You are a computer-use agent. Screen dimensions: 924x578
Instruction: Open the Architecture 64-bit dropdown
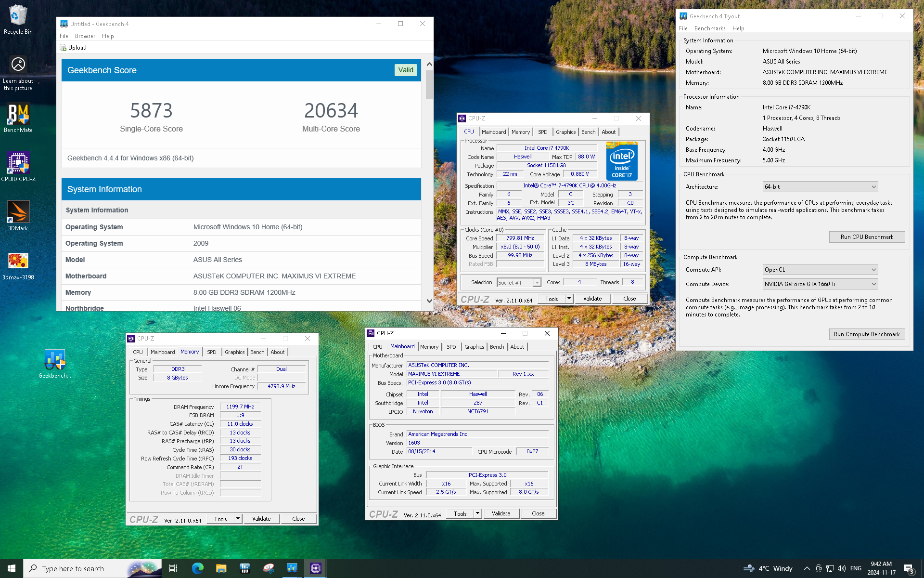tap(820, 187)
